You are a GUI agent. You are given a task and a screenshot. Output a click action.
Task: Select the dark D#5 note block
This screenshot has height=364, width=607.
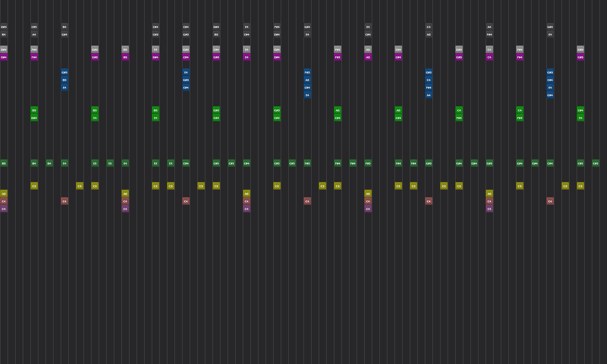tap(4, 27)
